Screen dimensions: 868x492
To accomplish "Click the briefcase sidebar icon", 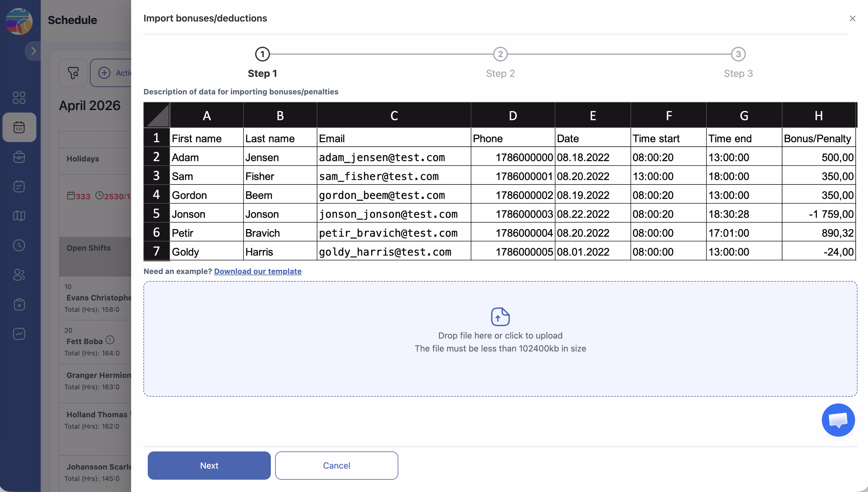I will tap(19, 157).
